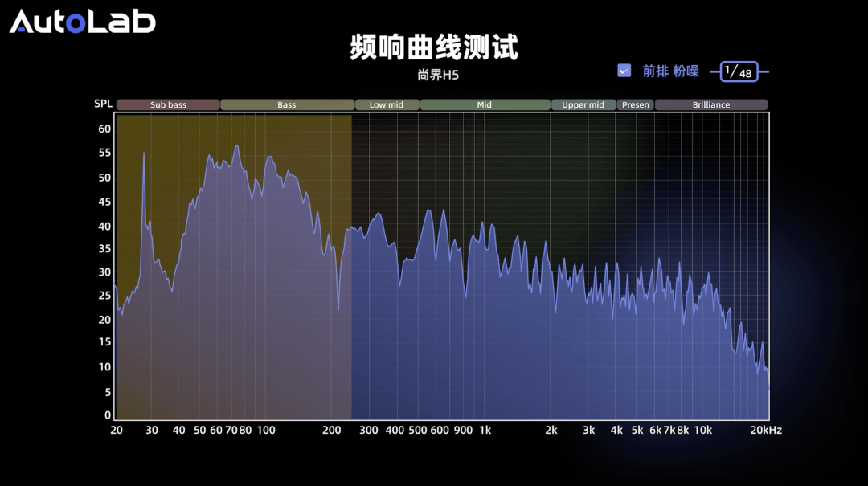
Task: Select the Mid band tab
Action: point(485,104)
